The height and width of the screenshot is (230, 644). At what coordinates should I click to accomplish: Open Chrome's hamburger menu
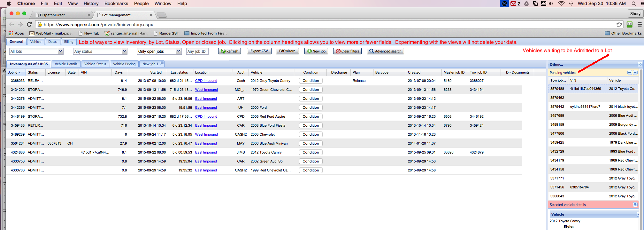[x=640, y=25]
